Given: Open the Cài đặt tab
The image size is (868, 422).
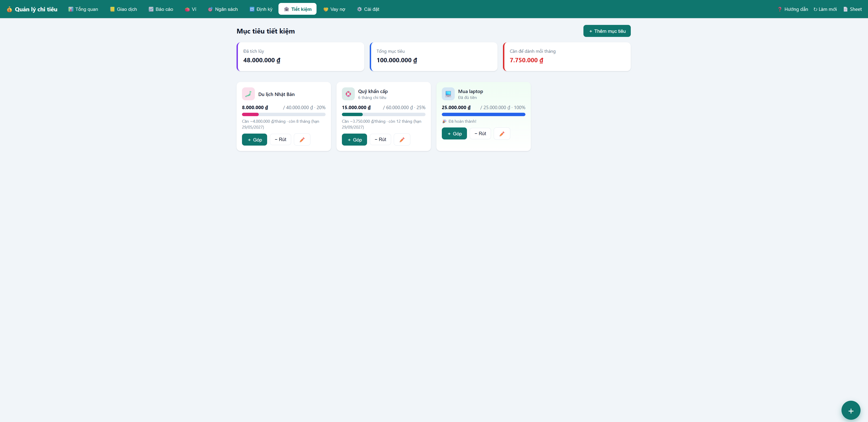Looking at the screenshot, I should [x=368, y=9].
